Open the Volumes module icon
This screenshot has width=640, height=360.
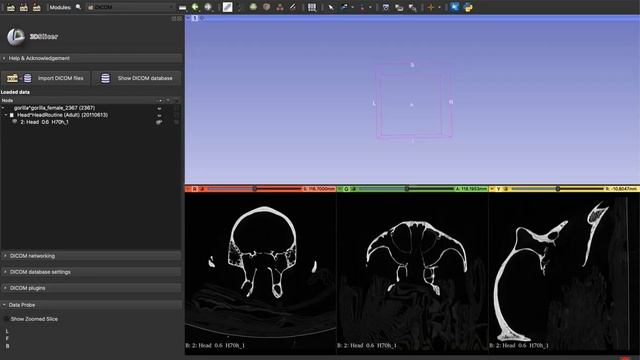click(x=227, y=7)
